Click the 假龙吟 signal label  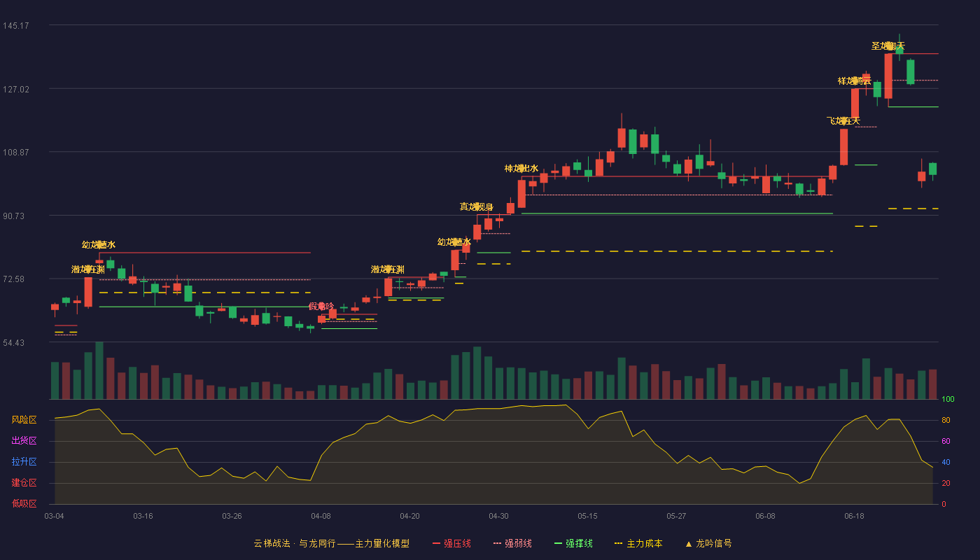click(x=321, y=307)
